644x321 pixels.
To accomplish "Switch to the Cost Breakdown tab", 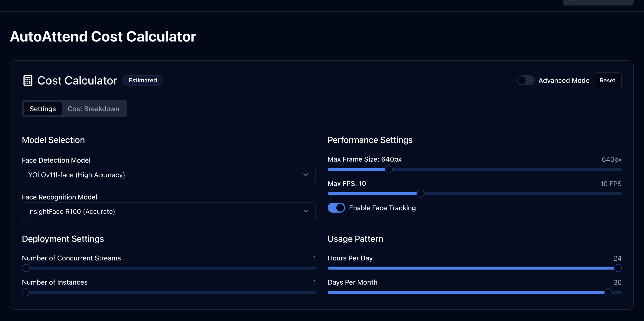I will point(93,108).
